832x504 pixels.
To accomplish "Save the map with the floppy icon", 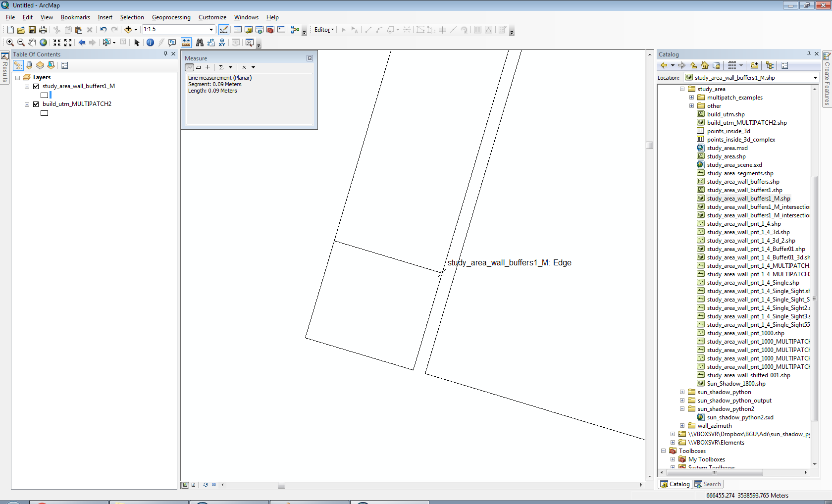I will click(x=32, y=30).
